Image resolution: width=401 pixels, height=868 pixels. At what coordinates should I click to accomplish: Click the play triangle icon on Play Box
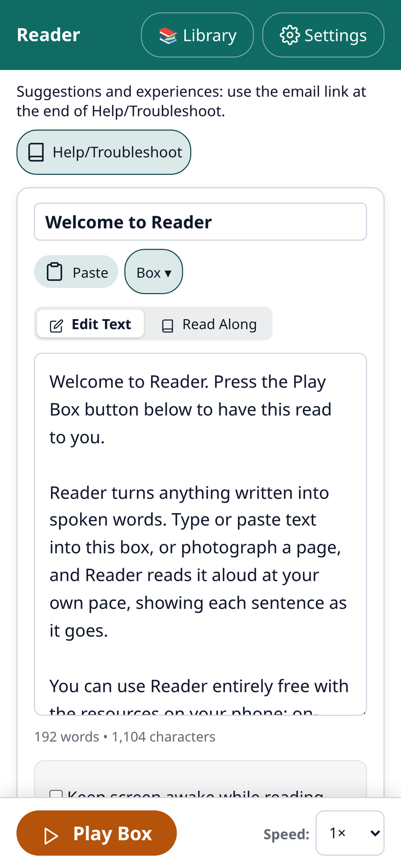pos(51,835)
